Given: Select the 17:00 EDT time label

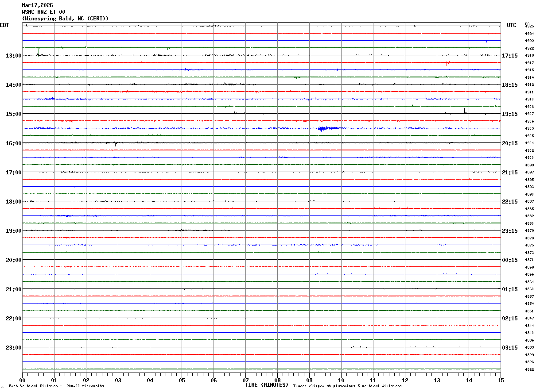Looking at the screenshot, I should [x=13, y=173].
